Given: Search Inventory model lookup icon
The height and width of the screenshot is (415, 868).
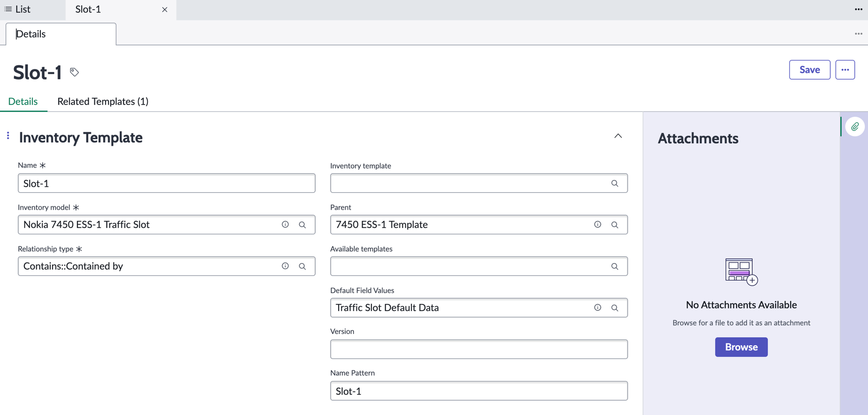Looking at the screenshot, I should (302, 225).
